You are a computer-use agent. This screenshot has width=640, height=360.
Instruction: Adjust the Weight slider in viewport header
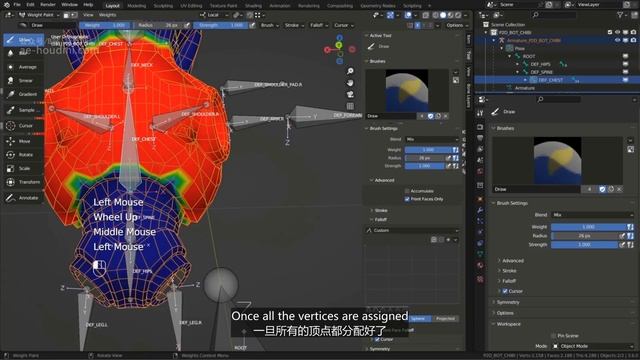(x=105, y=25)
